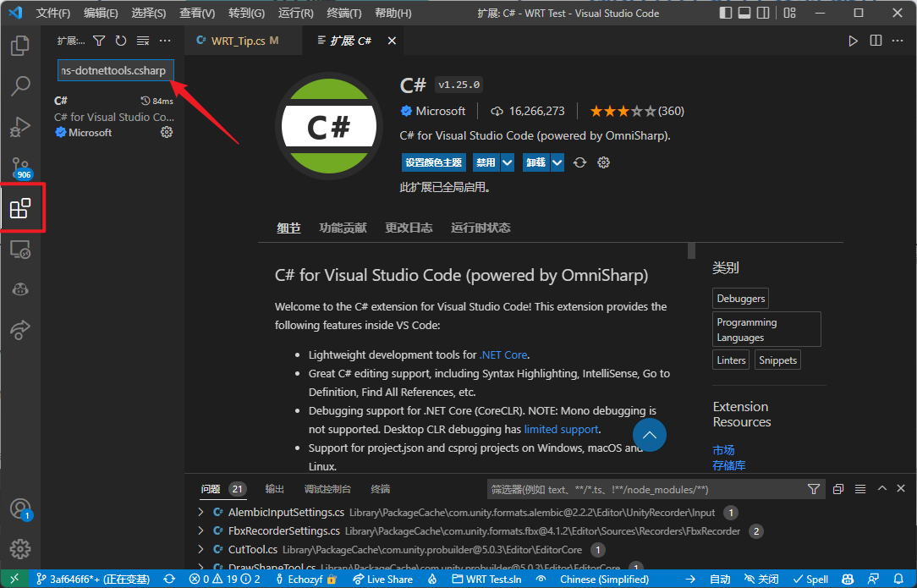Open the Extensions view icon
This screenshot has width=917, height=588.
point(20,207)
